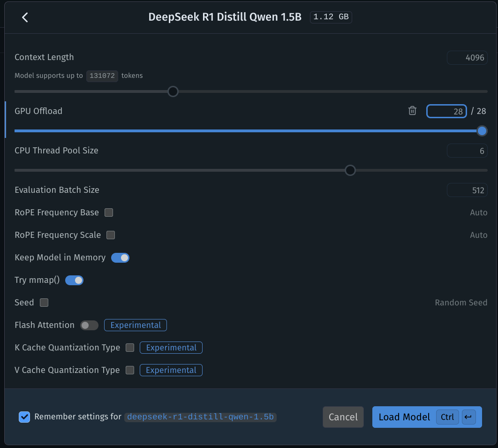Disable the Try mmap() toggle
The width and height of the screenshot is (498, 448).
[74, 280]
